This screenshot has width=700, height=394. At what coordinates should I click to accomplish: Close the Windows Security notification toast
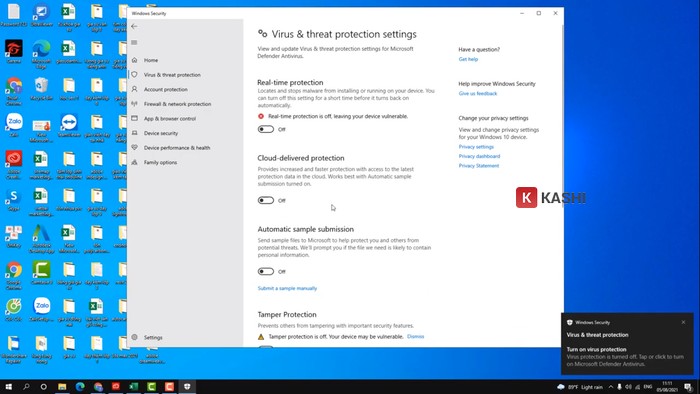click(x=683, y=322)
